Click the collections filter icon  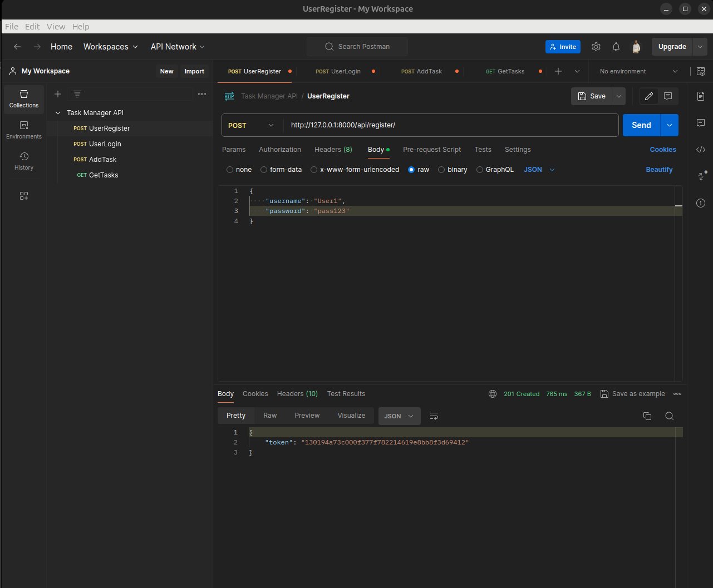77,94
